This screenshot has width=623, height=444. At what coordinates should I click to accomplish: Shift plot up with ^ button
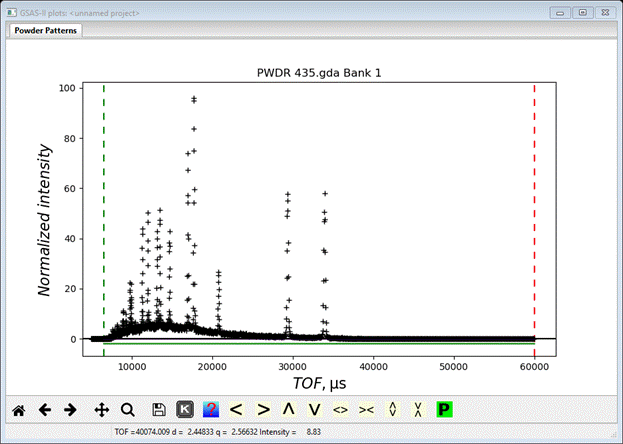289,409
